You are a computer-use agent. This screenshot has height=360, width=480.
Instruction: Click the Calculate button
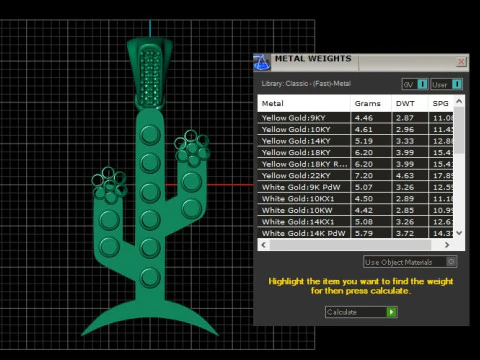click(361, 312)
